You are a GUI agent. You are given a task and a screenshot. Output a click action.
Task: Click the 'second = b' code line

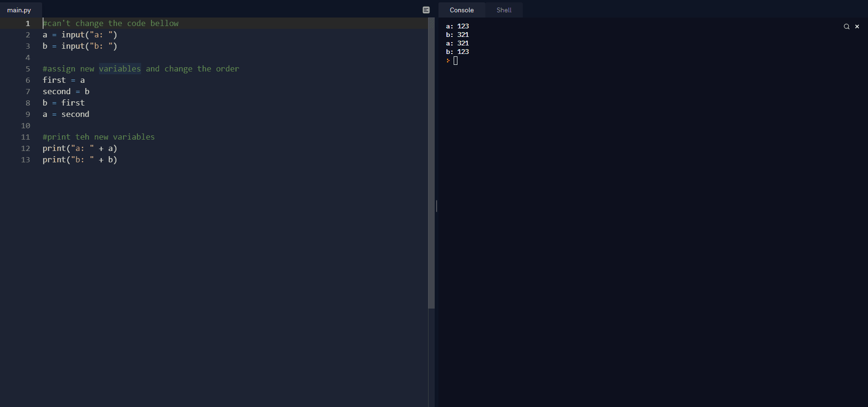[66, 91]
